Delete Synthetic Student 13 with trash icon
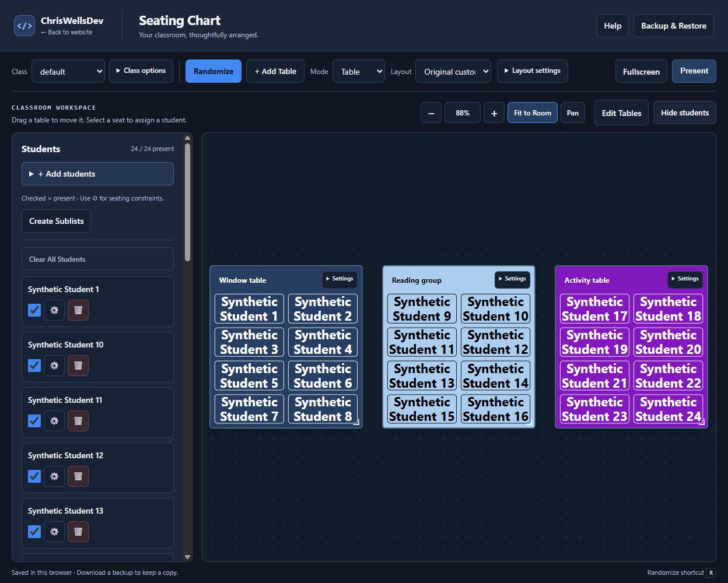 [x=78, y=532]
